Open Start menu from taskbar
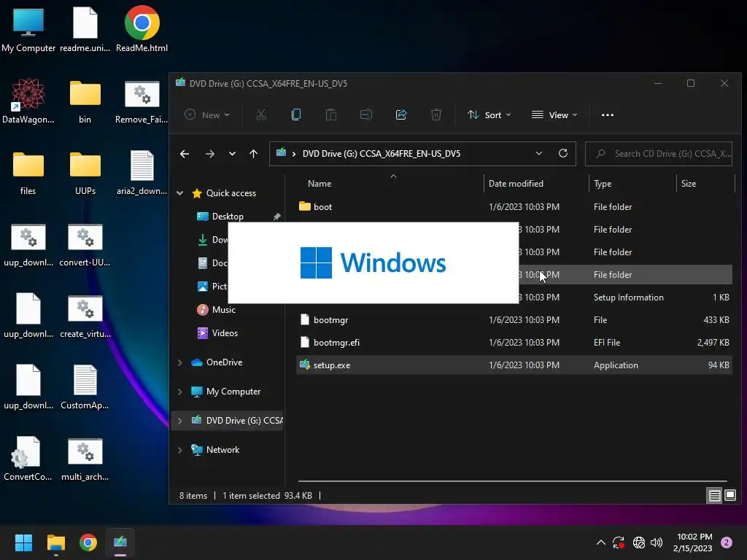 tap(23, 542)
